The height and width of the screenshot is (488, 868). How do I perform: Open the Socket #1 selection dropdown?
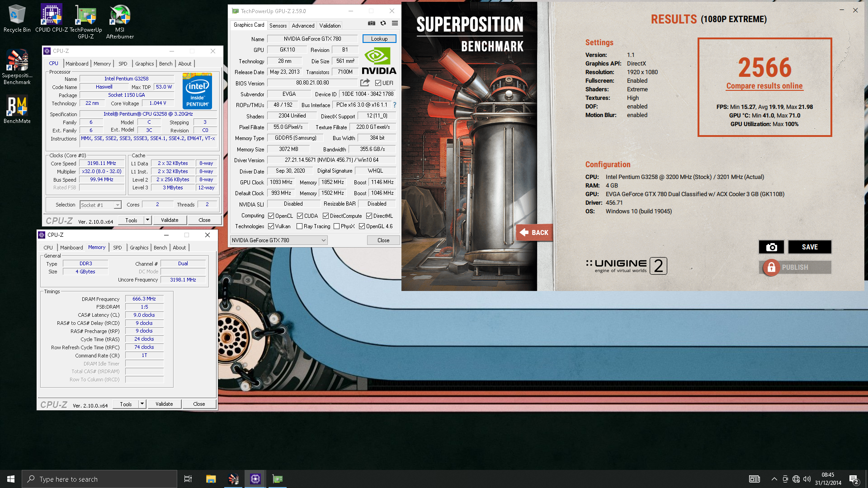coord(100,205)
